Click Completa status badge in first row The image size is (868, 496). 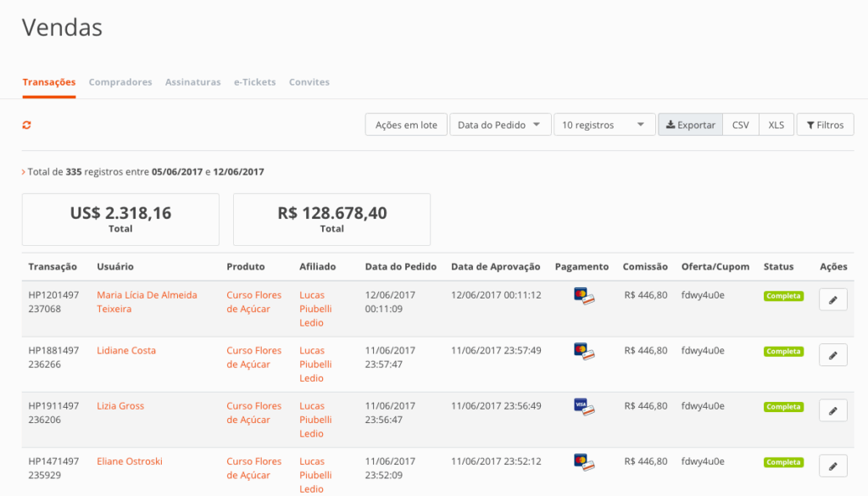(x=783, y=296)
